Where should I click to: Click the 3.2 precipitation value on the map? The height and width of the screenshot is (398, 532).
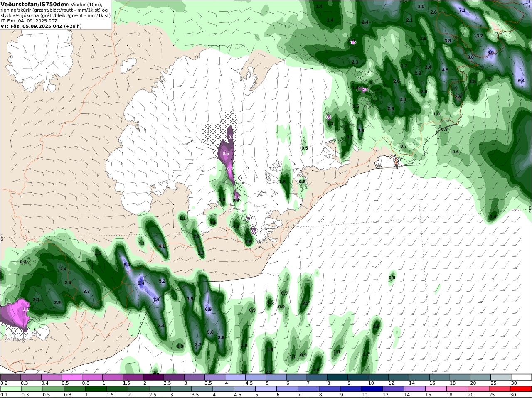tap(480, 36)
